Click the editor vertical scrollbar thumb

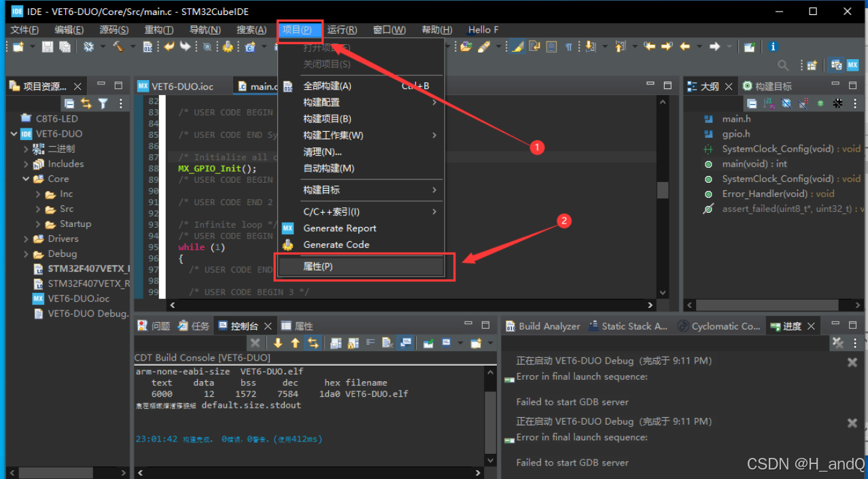[663, 190]
